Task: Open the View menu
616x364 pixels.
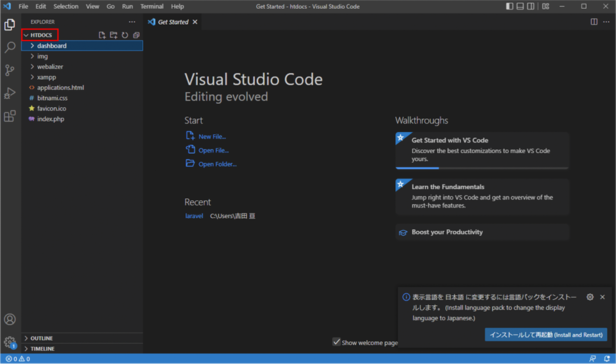Action: click(92, 6)
